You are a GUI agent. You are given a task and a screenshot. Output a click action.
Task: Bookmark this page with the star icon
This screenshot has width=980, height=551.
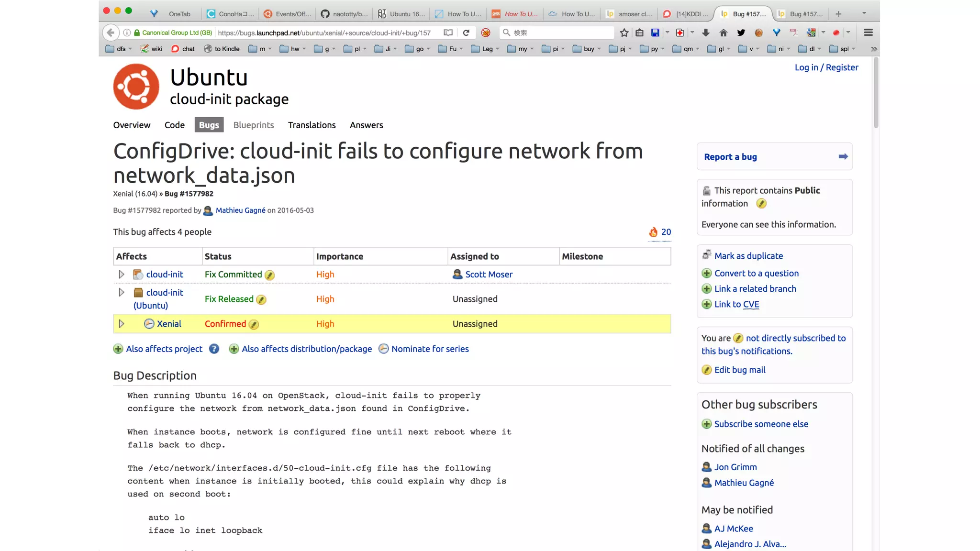coord(624,33)
